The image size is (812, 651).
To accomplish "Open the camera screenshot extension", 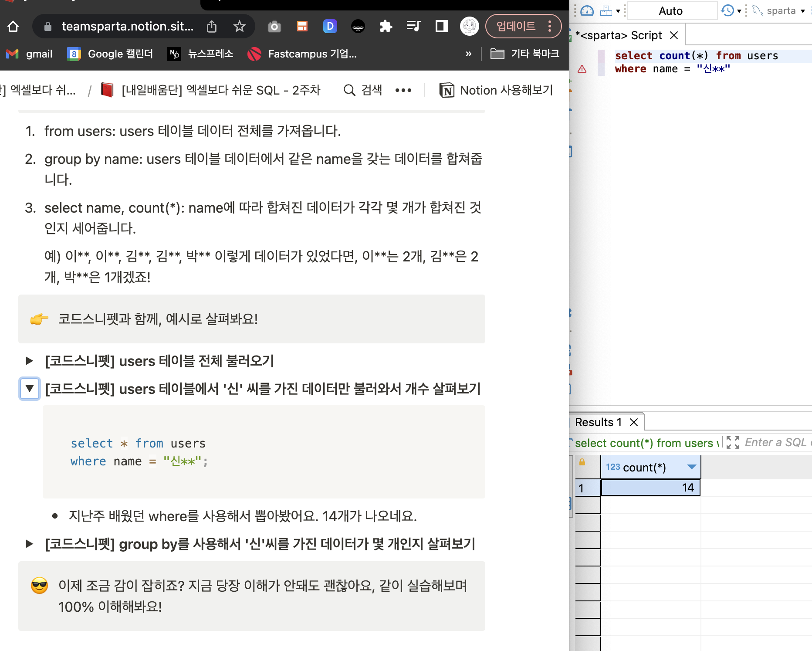I will point(274,27).
